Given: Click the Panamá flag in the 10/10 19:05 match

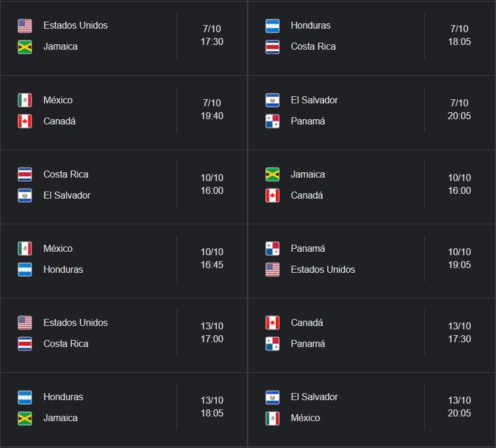Looking at the screenshot, I should click(x=272, y=248).
